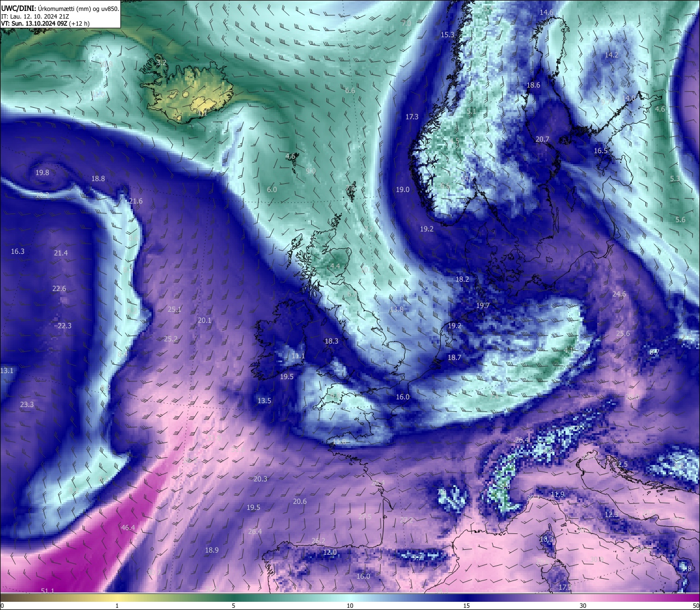Click the 25.2 value on the map

click(171, 339)
